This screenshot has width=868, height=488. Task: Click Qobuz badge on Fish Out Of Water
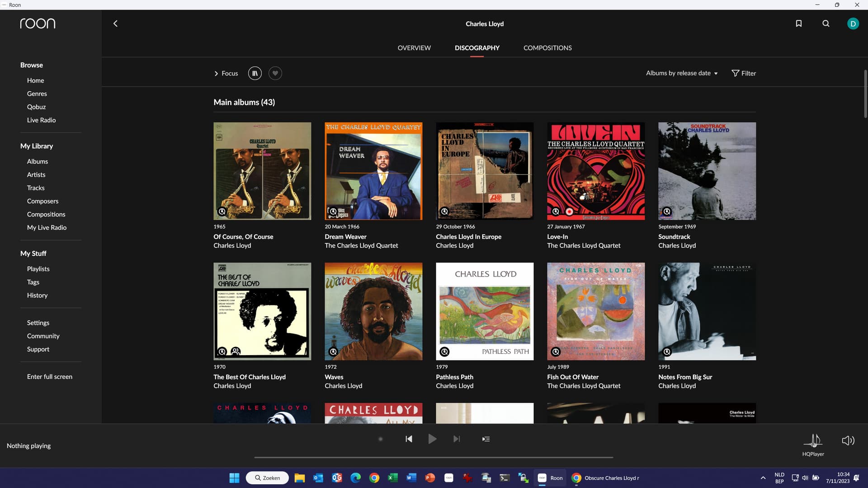coord(556,352)
